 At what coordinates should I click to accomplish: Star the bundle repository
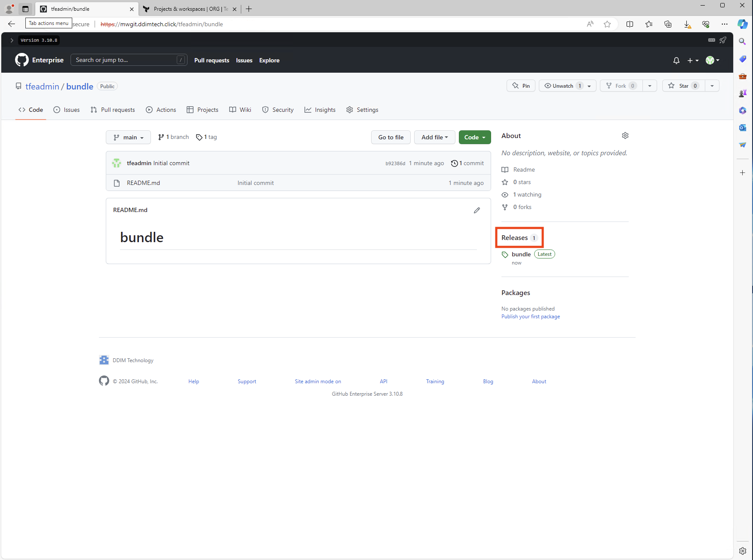(x=683, y=86)
